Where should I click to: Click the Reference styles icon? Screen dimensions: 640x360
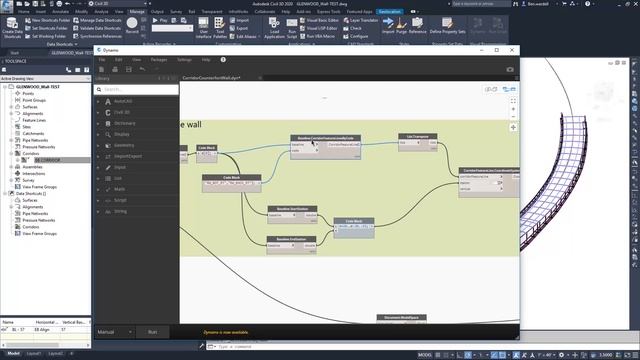pos(417,25)
